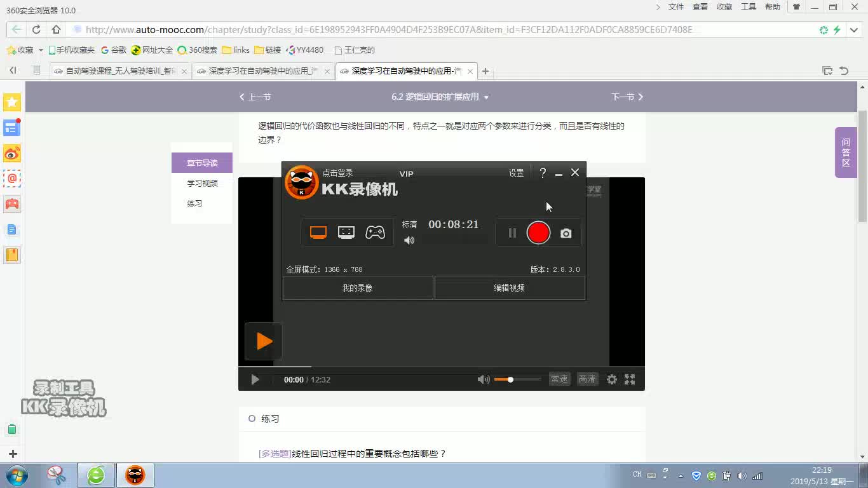
Task: Pause recording in KK录像机
Action: point(512,233)
